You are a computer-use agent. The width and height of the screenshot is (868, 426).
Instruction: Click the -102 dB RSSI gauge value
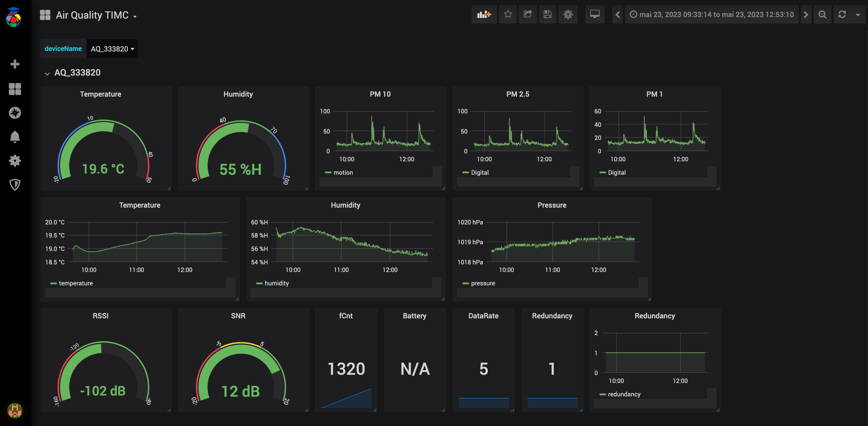click(x=103, y=391)
